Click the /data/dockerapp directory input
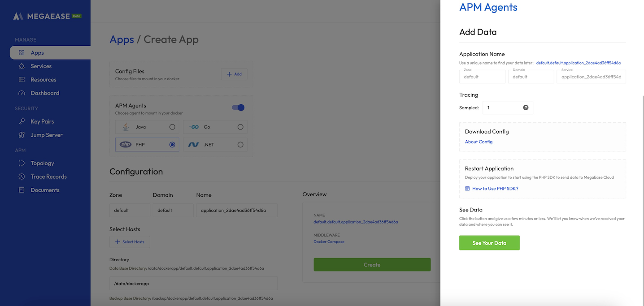644x306 pixels. pos(193,284)
